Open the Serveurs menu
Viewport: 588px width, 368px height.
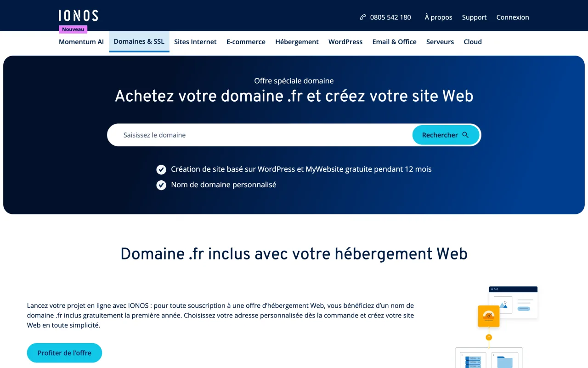coord(440,42)
